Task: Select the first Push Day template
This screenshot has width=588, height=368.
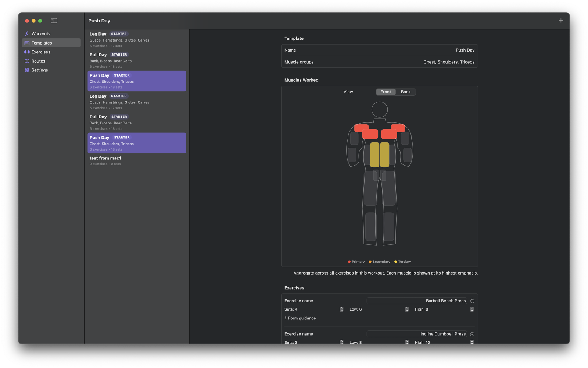Action: coord(137,81)
